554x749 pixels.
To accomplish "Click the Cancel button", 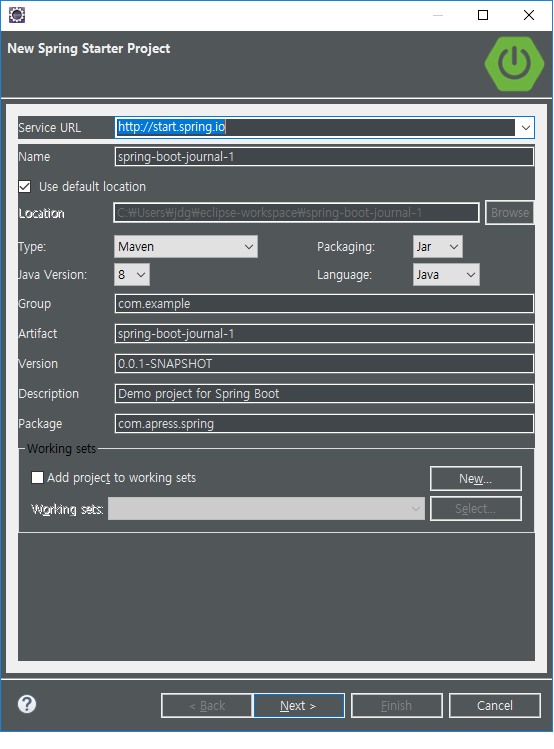I will tap(495, 706).
